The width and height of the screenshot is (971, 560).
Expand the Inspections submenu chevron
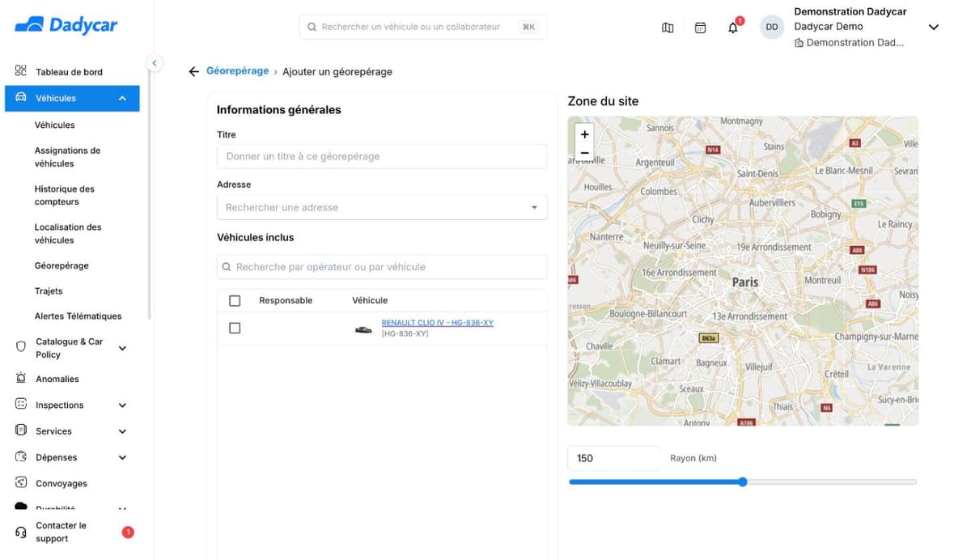click(x=122, y=405)
